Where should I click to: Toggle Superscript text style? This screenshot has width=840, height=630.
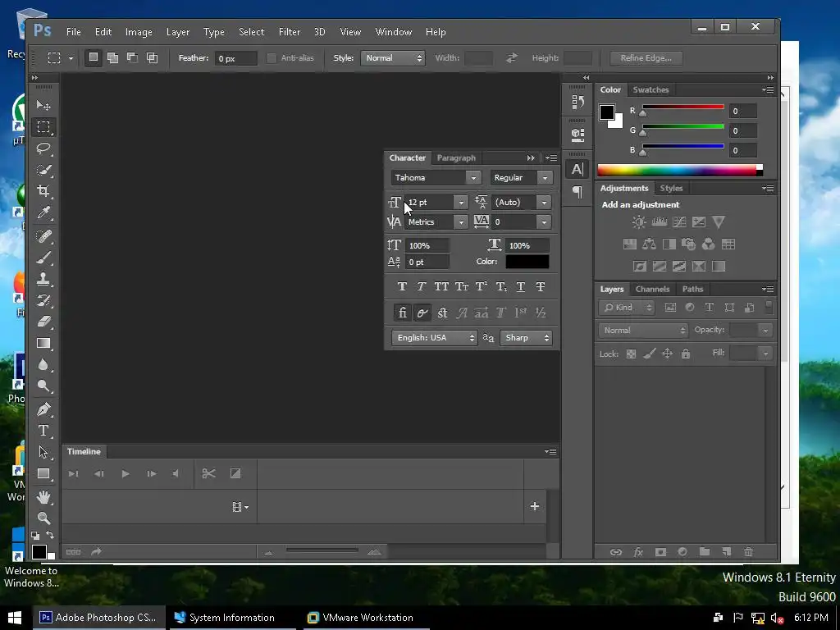(x=481, y=286)
